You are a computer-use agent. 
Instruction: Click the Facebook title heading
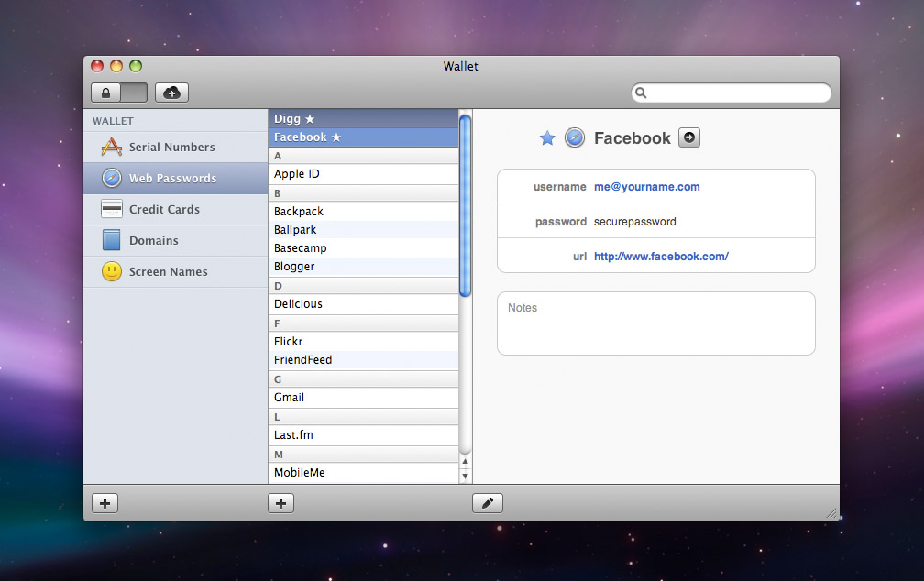(x=632, y=137)
